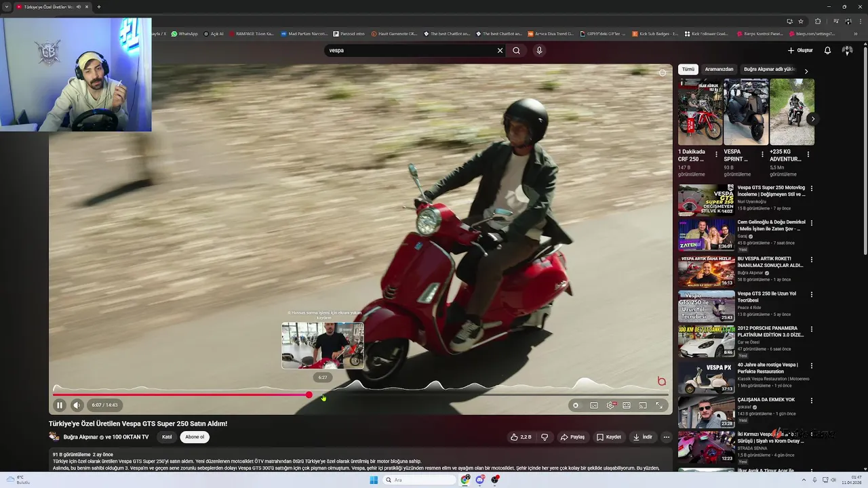Show more filter chips with right arrow
868x488 pixels.
[806, 70]
